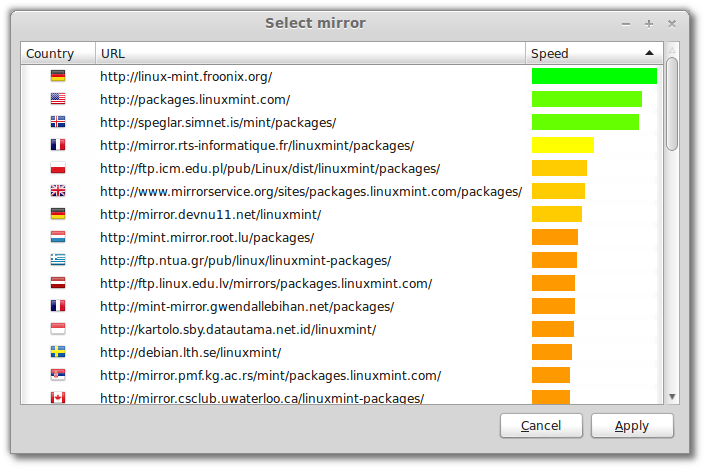Select the ftp.icm.edu.pl mirror URL
Image resolution: width=706 pixels, height=470 pixels.
270,168
